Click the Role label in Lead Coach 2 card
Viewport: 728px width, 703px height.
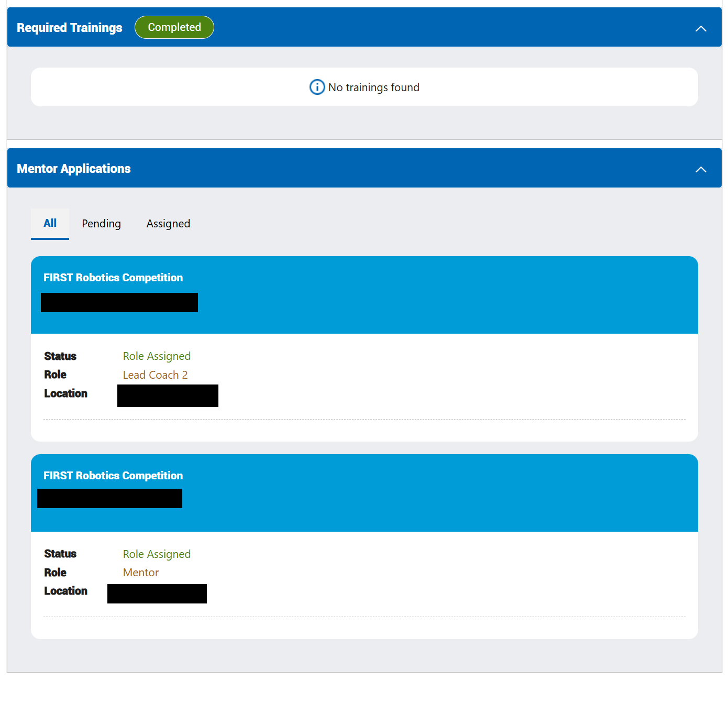(55, 375)
